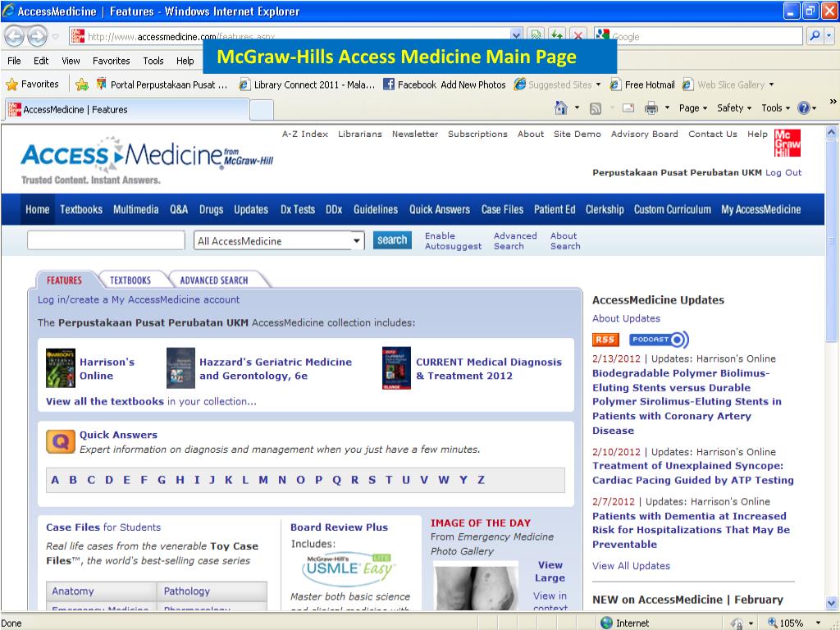840x630 pixels.
Task: Expand the Web Slice Gallery dropdown
Action: (x=771, y=84)
